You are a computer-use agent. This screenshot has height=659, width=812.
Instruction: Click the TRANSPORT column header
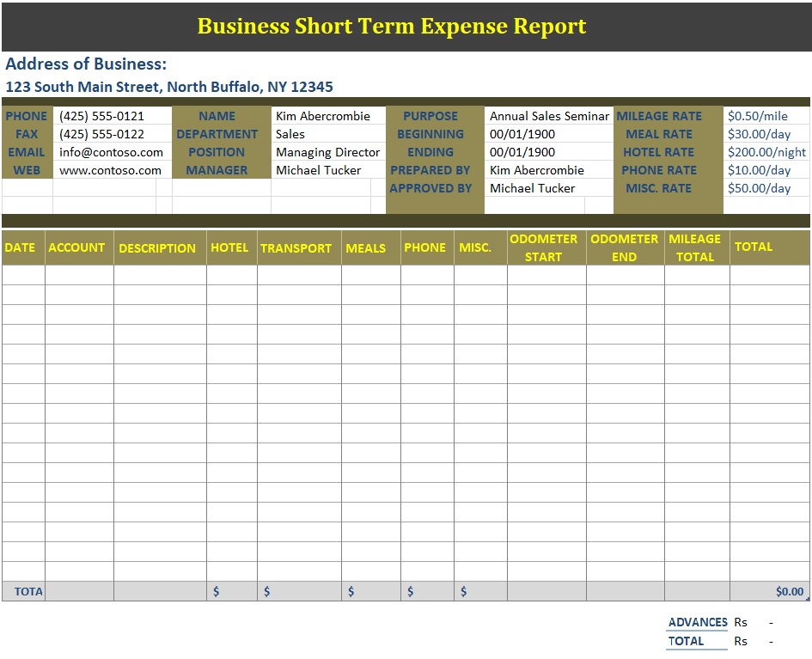[296, 248]
